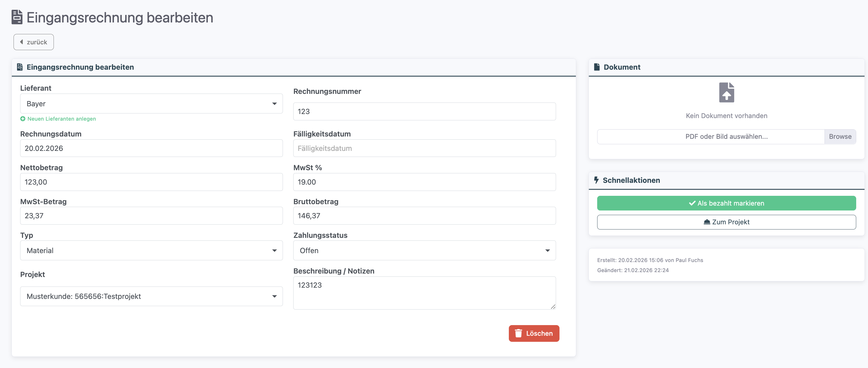Click the invoice icon in the form panel header
This screenshot has height=368, width=868.
coord(20,67)
